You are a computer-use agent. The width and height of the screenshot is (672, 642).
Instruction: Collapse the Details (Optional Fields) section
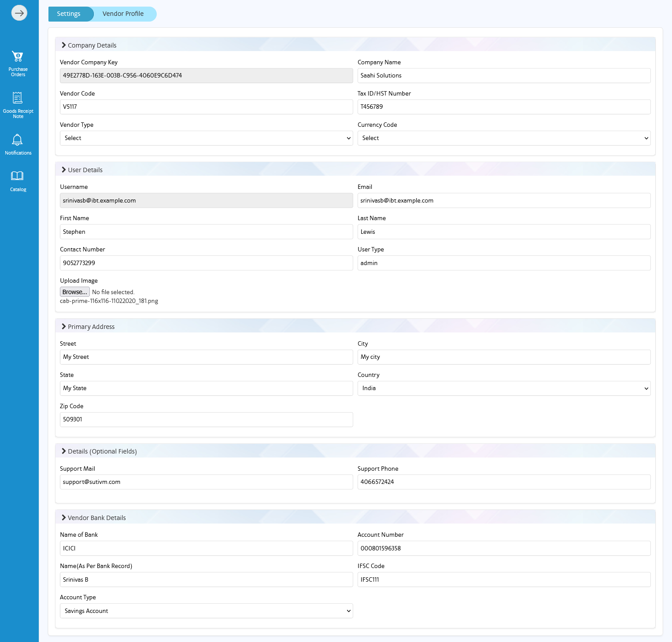coord(63,451)
